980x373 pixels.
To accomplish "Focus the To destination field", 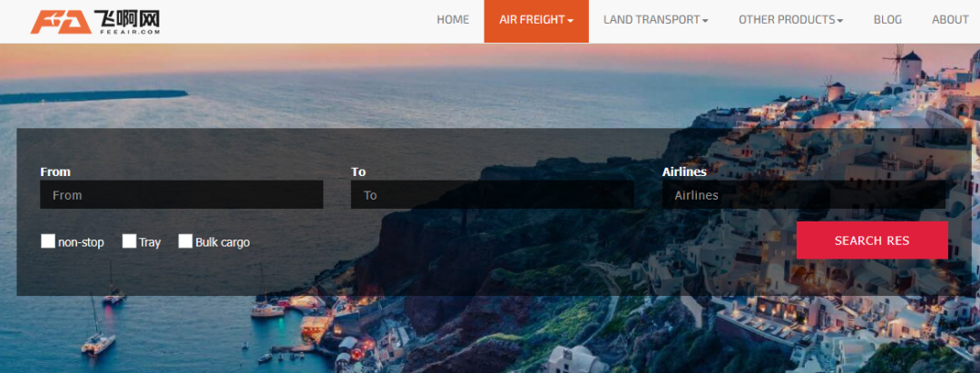I will 493,195.
